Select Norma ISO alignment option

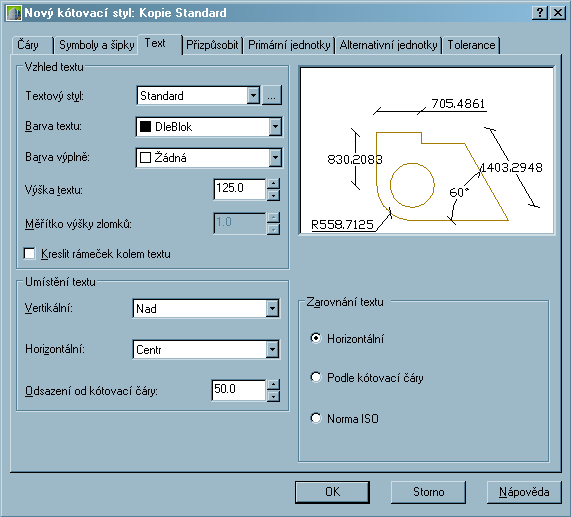coord(316,418)
